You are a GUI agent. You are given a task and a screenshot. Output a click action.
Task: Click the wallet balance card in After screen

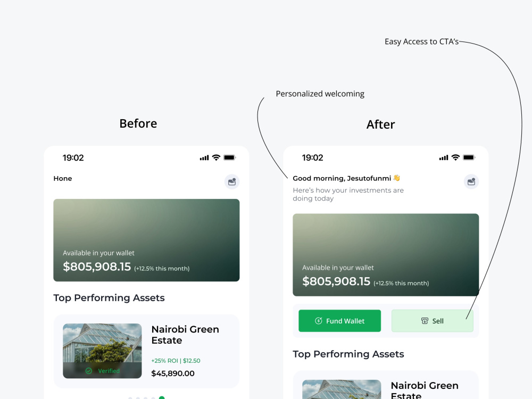[386, 255]
